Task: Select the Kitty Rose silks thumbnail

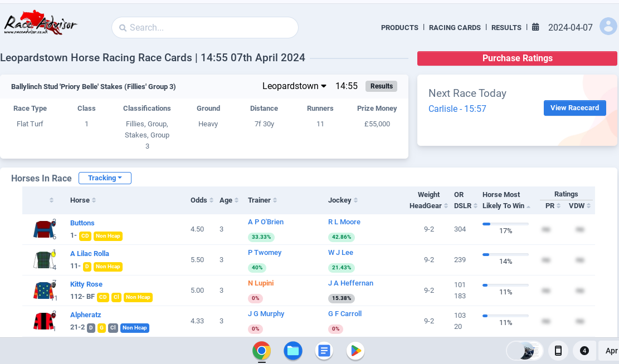Action: (43, 290)
